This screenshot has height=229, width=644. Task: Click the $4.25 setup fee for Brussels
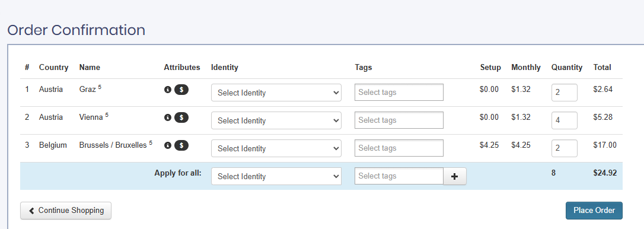coord(489,145)
